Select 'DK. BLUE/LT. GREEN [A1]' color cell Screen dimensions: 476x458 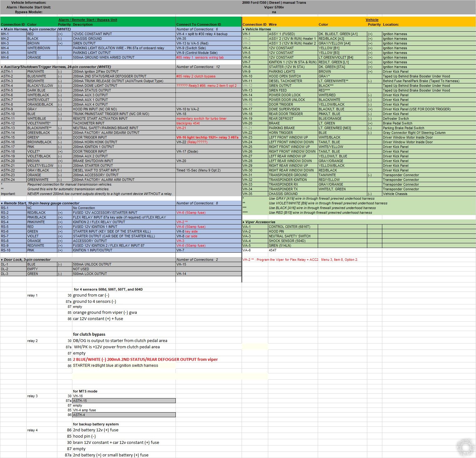(x=342, y=34)
